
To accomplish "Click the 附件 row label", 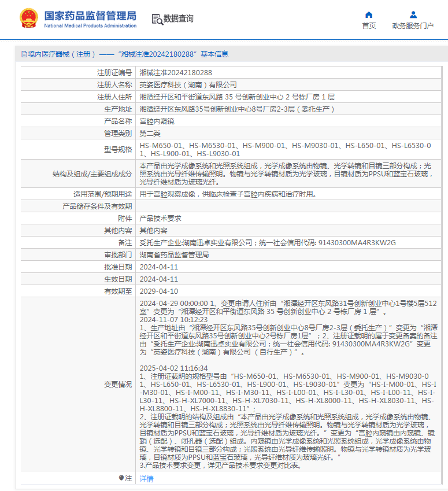I will pos(125,218).
